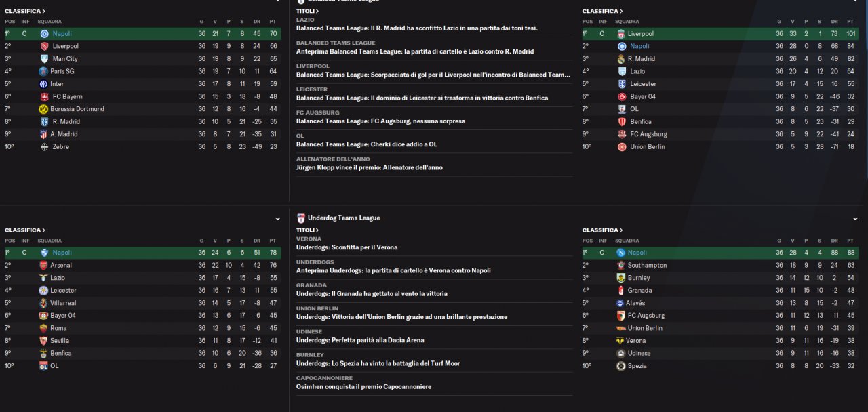This screenshot has width=868, height=412.
Task: Select the Zebre row in the standings
Action: click(136, 147)
